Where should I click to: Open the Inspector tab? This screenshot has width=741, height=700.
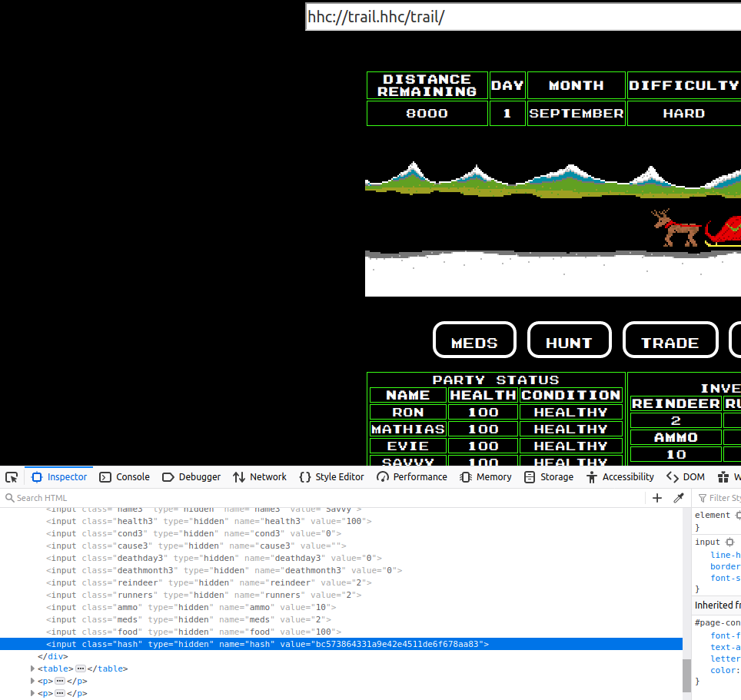click(59, 477)
